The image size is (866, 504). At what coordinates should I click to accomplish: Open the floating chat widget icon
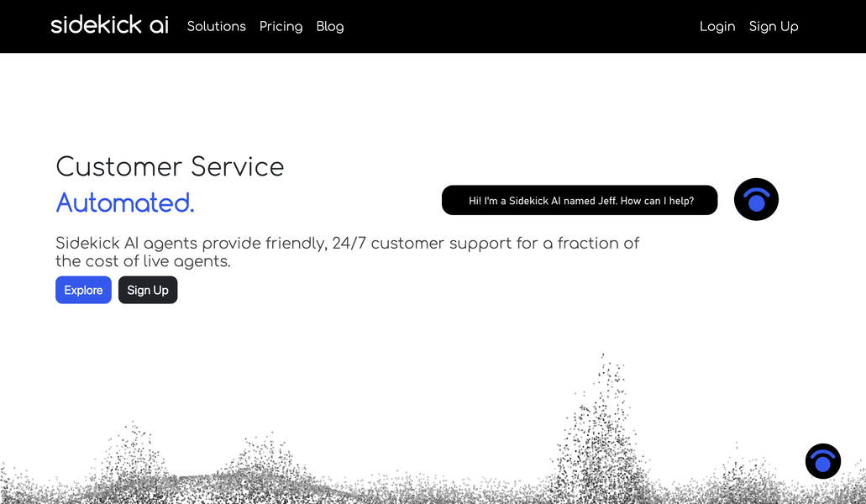coord(822,461)
